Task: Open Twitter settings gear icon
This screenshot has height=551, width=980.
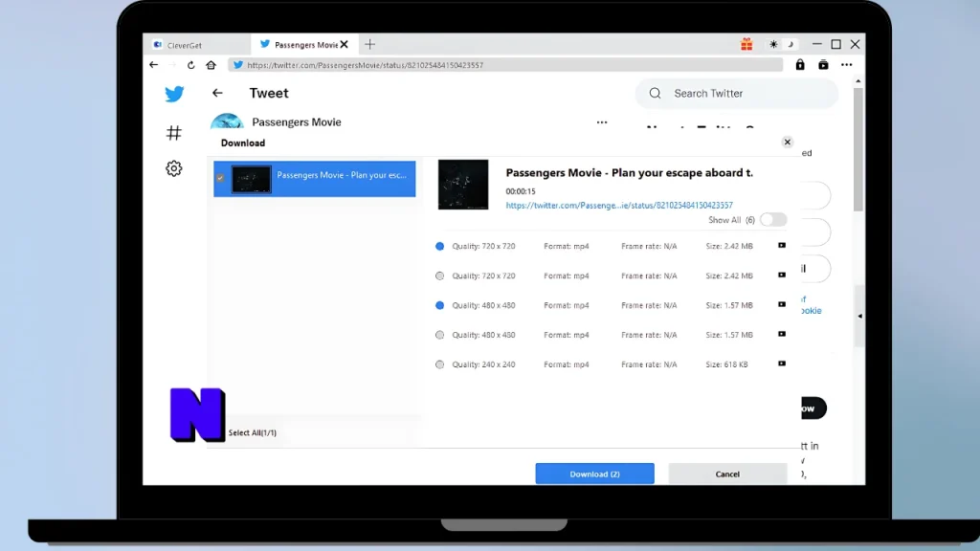Action: [174, 168]
